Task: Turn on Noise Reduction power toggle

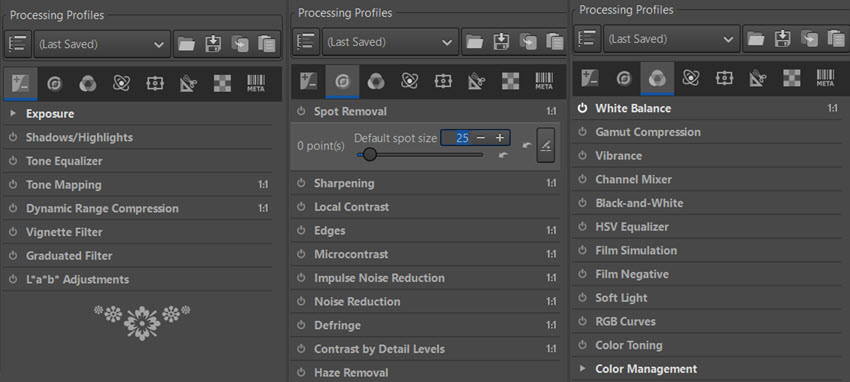Action: (x=301, y=302)
